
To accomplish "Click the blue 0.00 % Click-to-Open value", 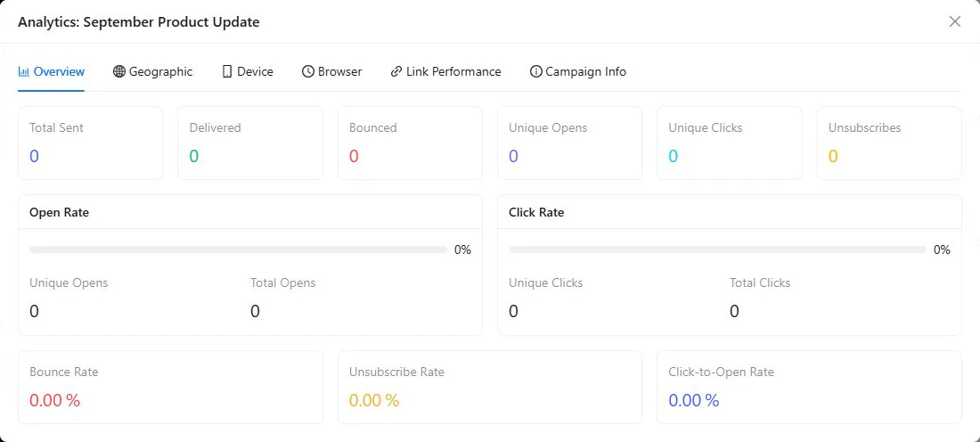I will (x=694, y=401).
